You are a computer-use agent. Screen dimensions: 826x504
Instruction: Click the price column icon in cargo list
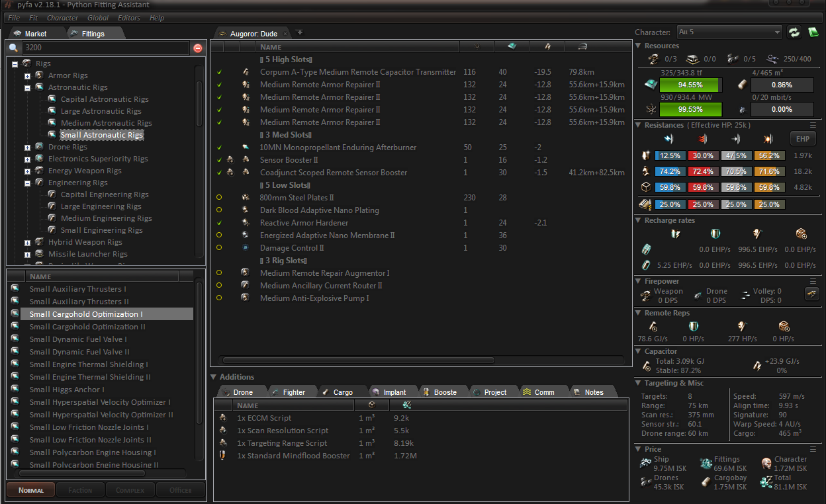pyautogui.click(x=406, y=405)
